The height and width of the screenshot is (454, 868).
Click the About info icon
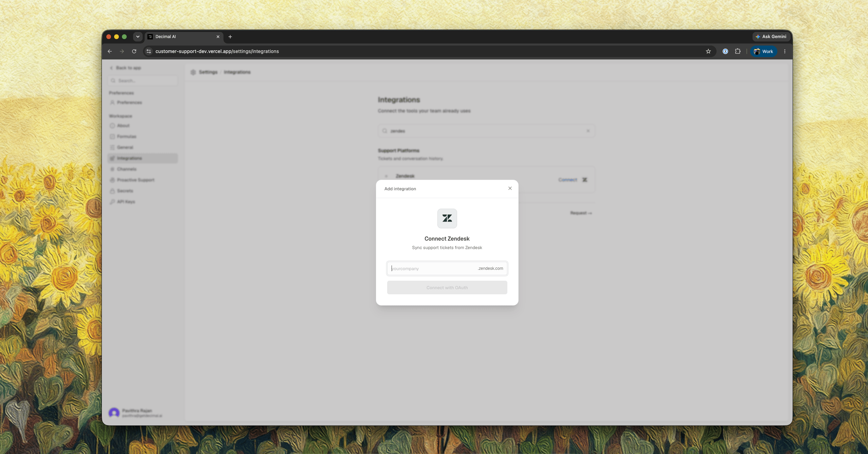tap(112, 126)
